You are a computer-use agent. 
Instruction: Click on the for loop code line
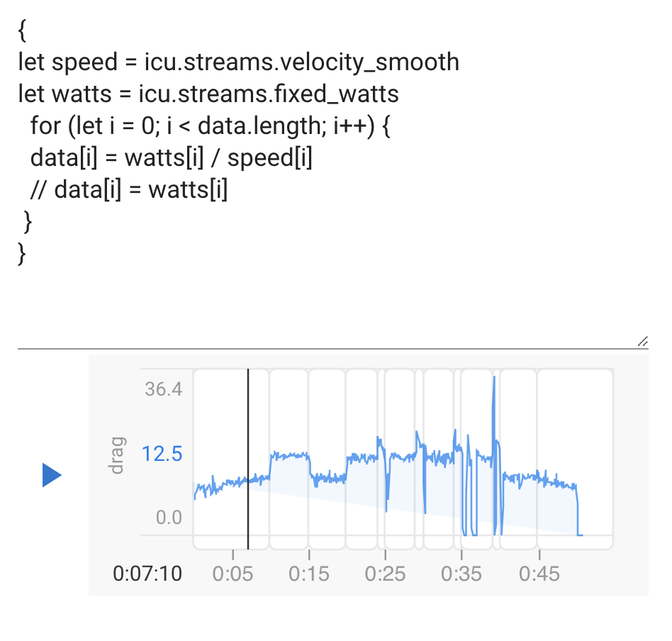(x=210, y=126)
